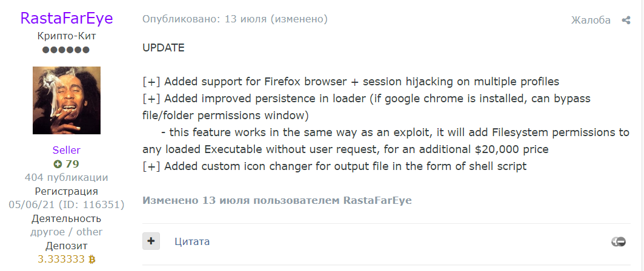
Task: Click the share icon next to Жалоба
Action: click(x=626, y=20)
